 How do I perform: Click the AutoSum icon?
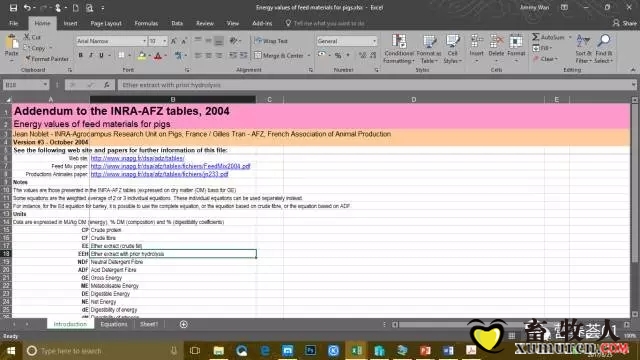[x=536, y=37]
